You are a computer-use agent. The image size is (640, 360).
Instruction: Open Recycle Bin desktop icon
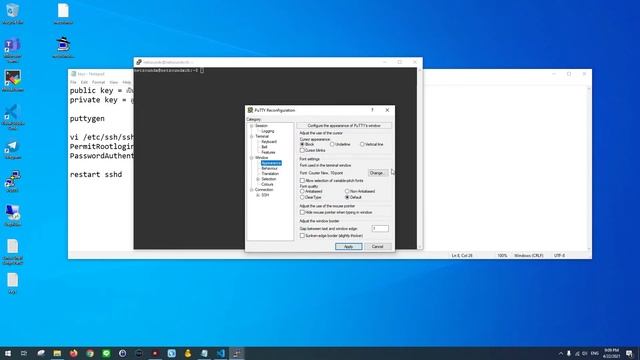(x=13, y=12)
